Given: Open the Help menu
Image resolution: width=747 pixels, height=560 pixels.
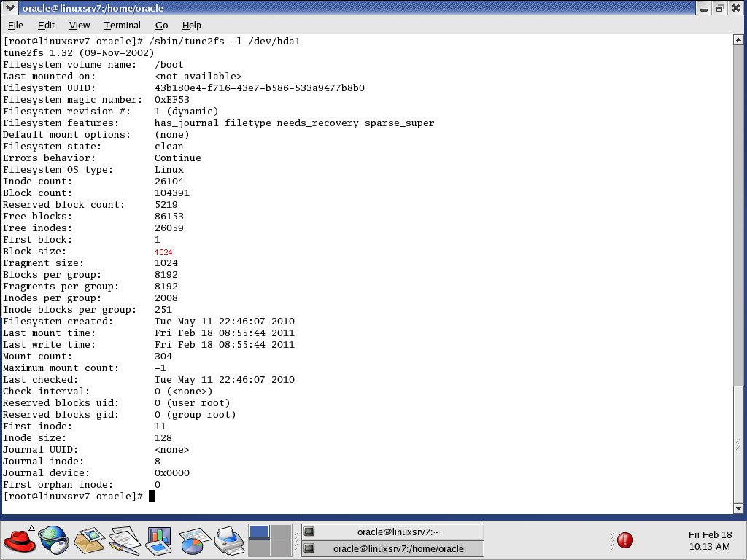Looking at the screenshot, I should (x=192, y=25).
